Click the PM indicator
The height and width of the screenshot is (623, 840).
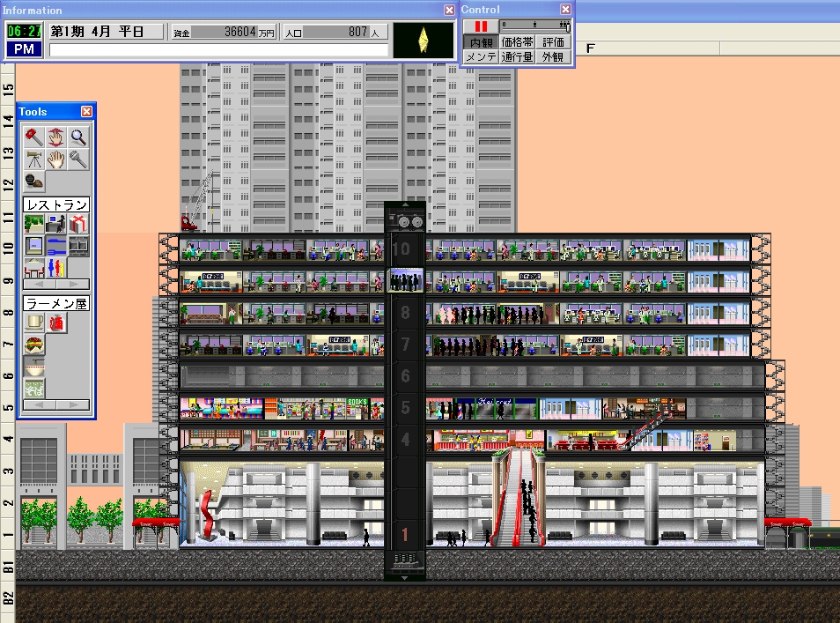(x=24, y=48)
